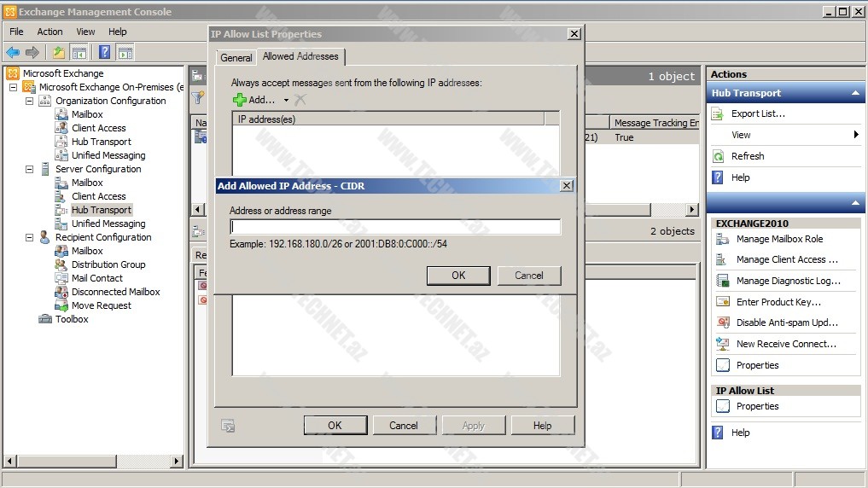The width and height of the screenshot is (868, 488).
Task: Switch to the General tab
Action: point(236,58)
